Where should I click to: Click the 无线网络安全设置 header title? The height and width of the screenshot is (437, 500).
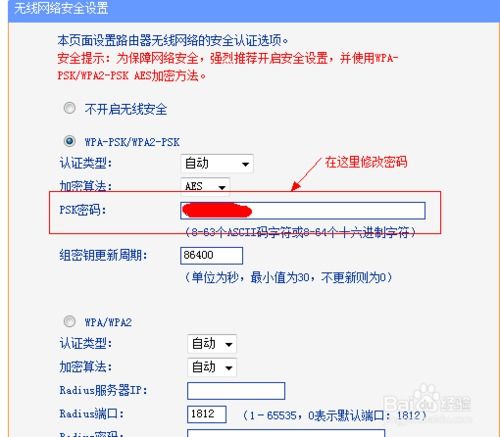coord(61,8)
